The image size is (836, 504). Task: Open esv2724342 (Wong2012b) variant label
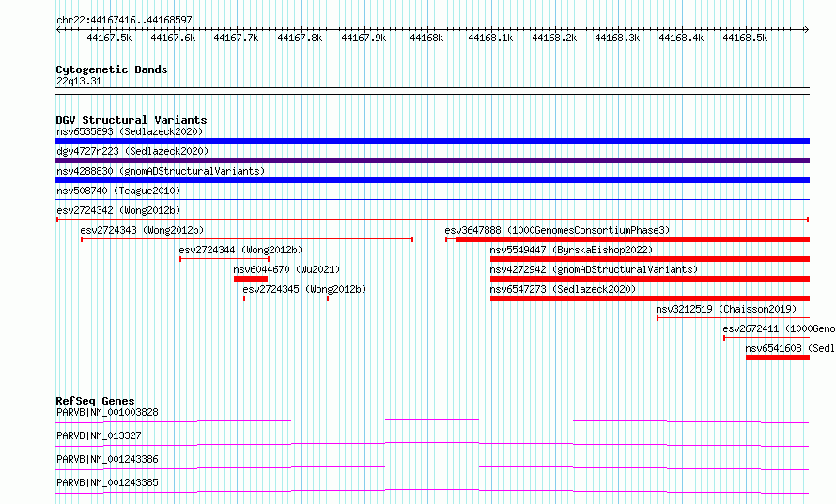(x=118, y=210)
